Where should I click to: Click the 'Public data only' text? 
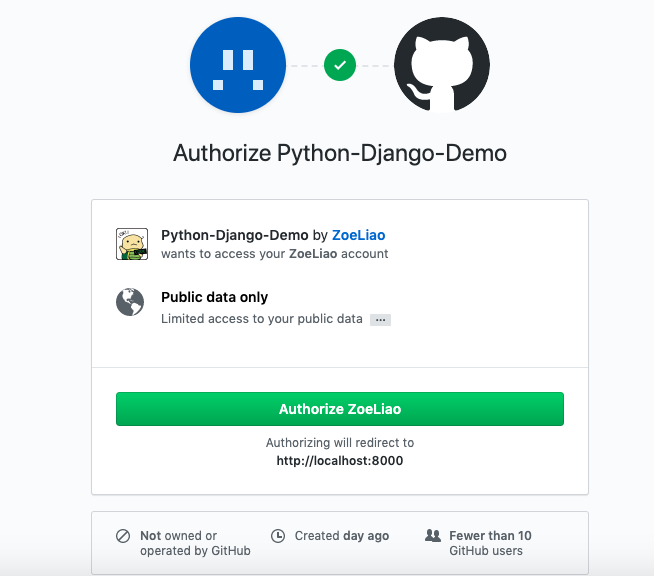214,297
